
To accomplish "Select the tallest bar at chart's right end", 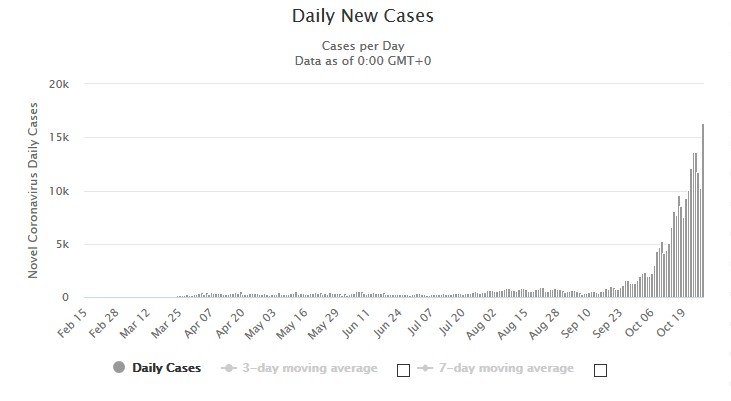I will coord(703,210).
